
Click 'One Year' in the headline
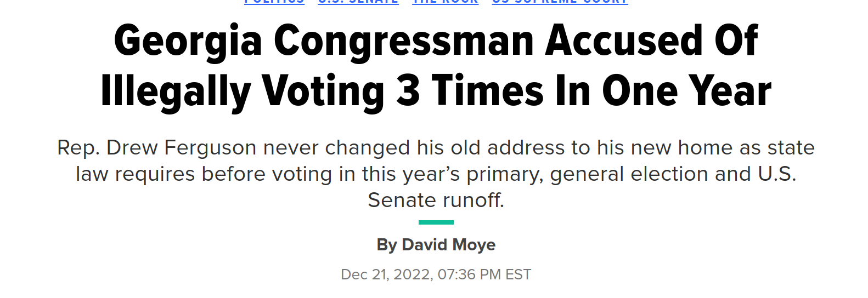pyautogui.click(x=687, y=91)
